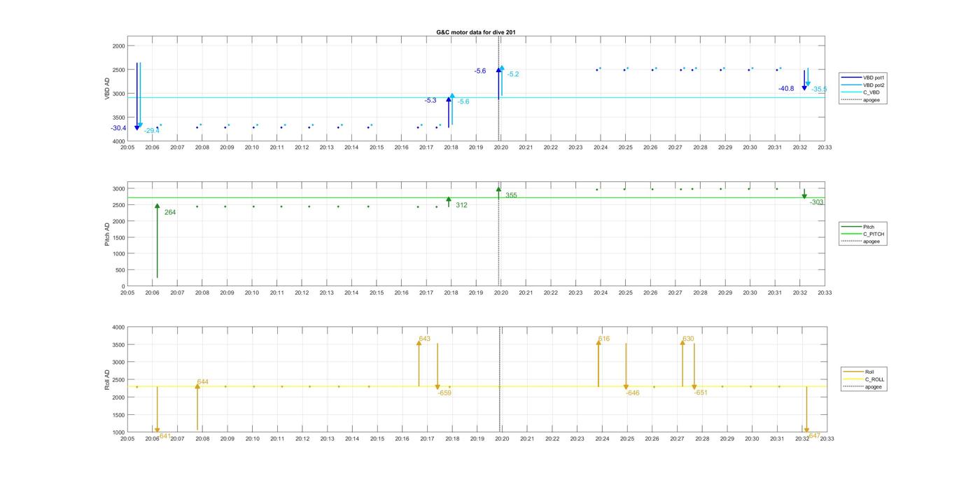This screenshot has height=485, width=980.
Task: Select the 'C_PITCH' legend entry
Action: 863,234
